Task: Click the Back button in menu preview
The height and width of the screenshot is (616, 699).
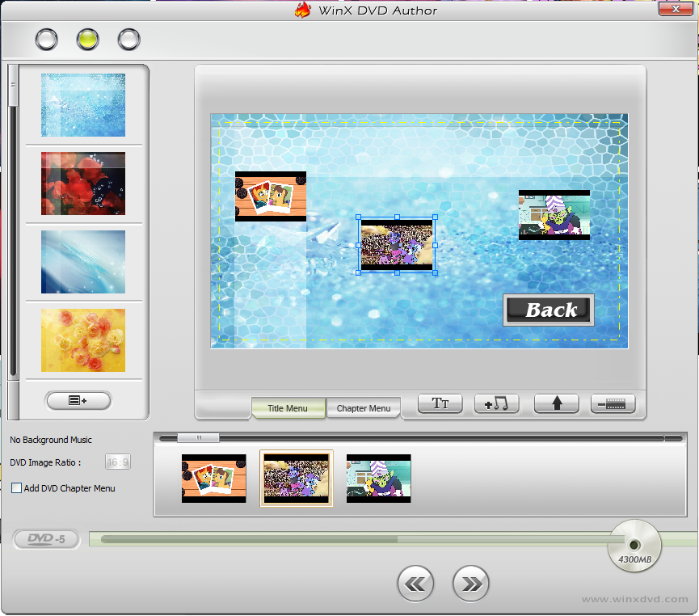Action: pos(549,310)
